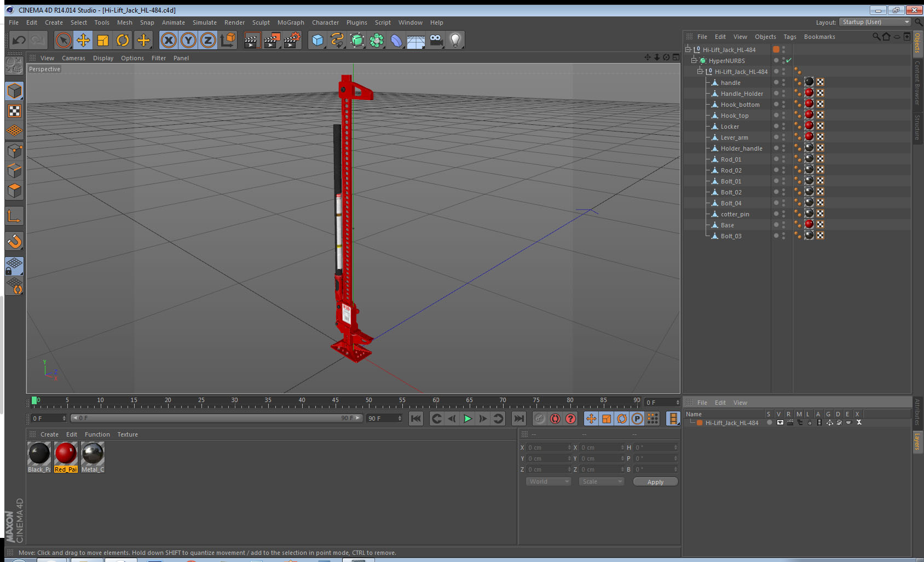Image resolution: width=924 pixels, height=562 pixels.
Task: Render the active view
Action: (252, 40)
